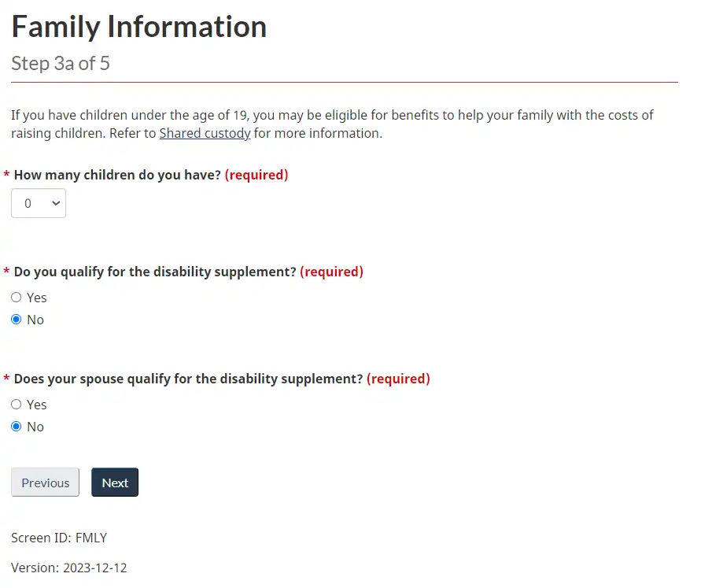
Task: Click the intro paragraph about children under 19
Action: click(x=330, y=116)
